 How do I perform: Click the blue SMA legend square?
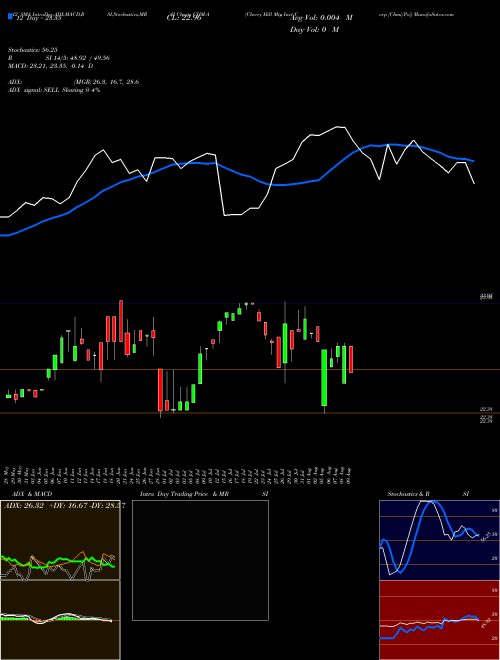click(10, 17)
